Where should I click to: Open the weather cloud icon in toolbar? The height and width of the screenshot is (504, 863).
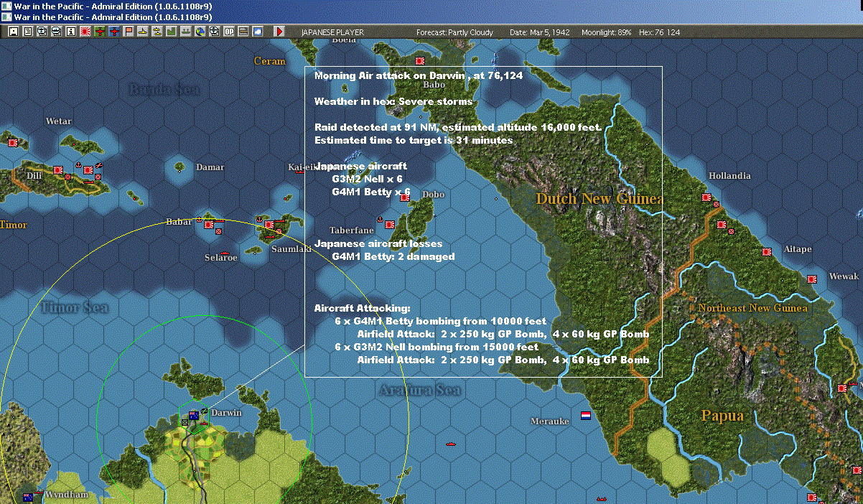[258, 32]
